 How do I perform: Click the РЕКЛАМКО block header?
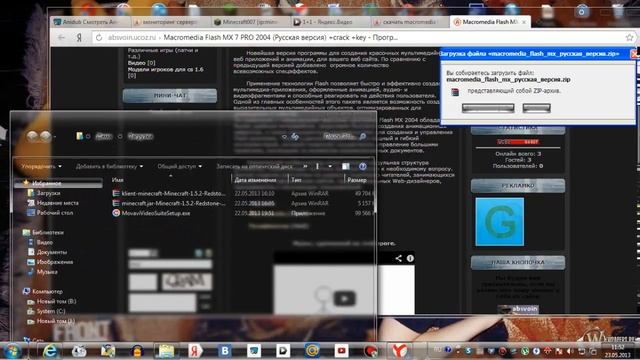[518, 186]
